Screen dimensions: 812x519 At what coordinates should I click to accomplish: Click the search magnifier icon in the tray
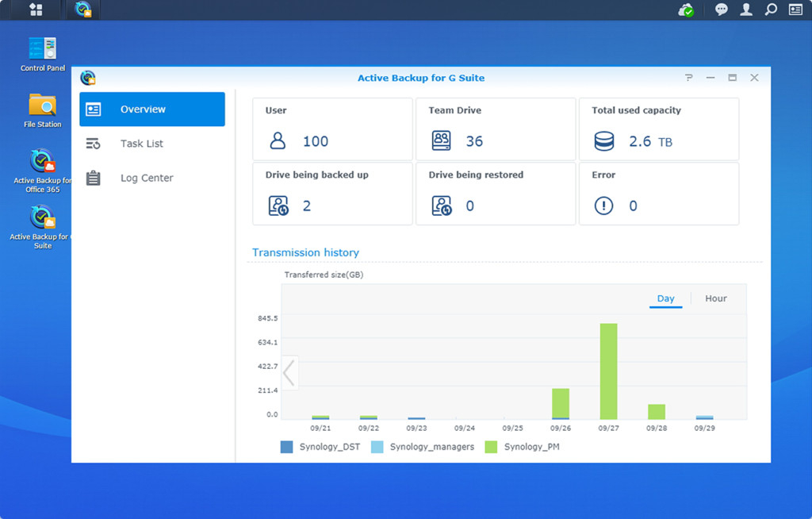(771, 10)
